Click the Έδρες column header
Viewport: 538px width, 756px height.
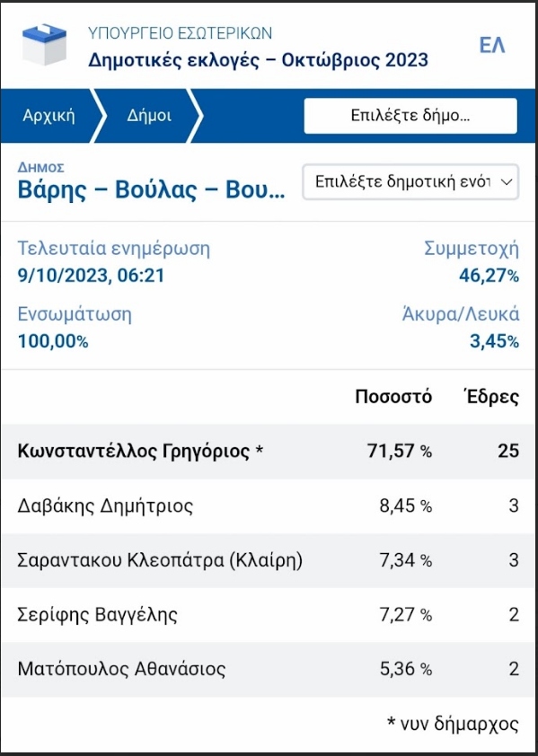[489, 397]
